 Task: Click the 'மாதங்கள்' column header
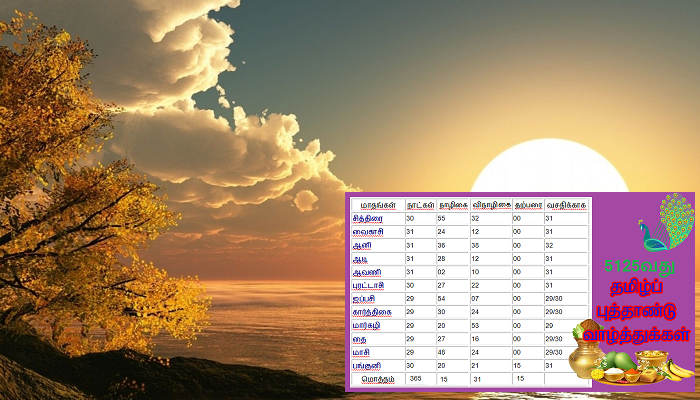click(378, 205)
